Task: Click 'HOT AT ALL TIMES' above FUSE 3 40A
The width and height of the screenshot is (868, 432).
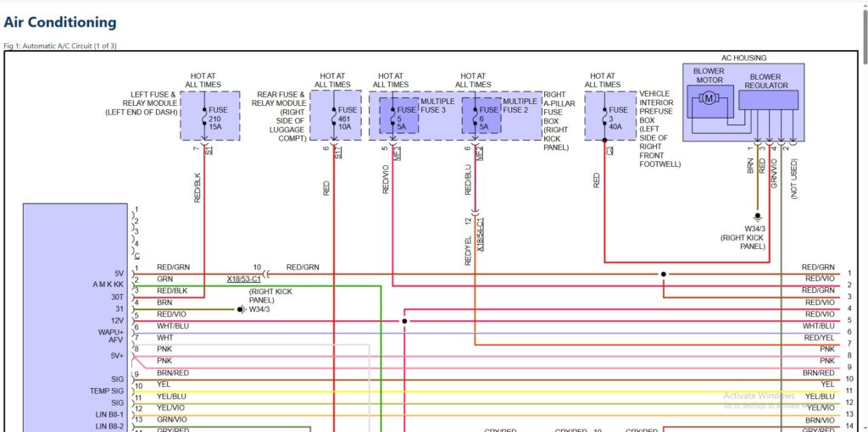Action: point(603,80)
